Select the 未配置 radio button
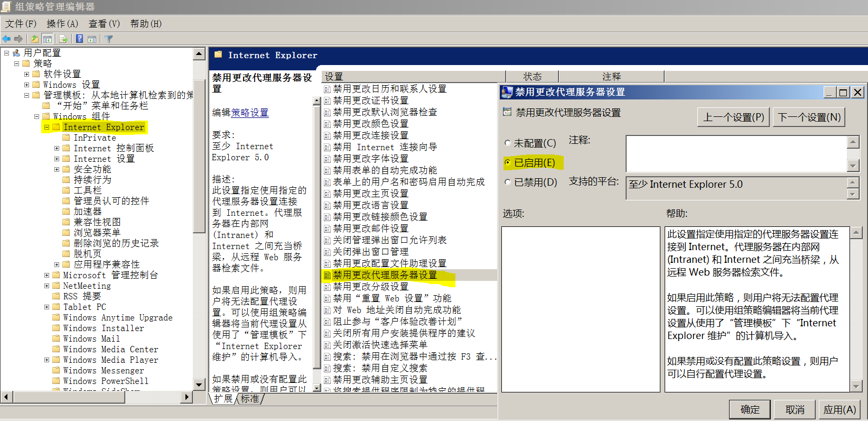The height and width of the screenshot is (421, 868). [507, 143]
